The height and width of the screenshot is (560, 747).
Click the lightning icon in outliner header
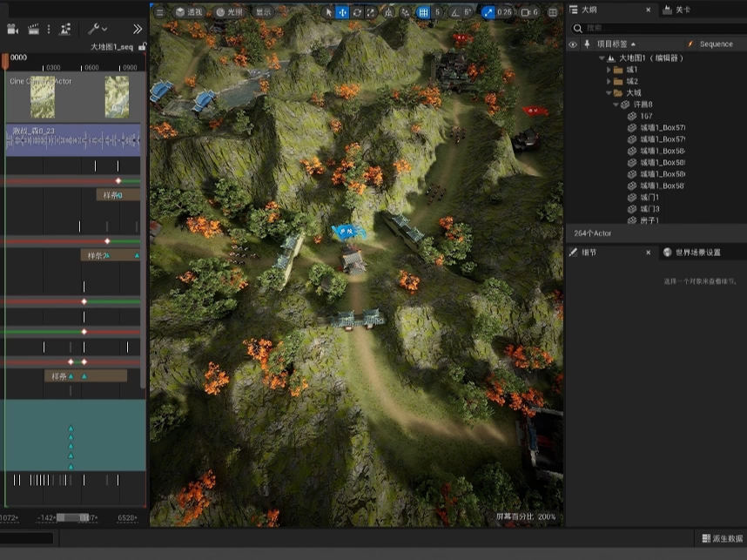pos(690,43)
